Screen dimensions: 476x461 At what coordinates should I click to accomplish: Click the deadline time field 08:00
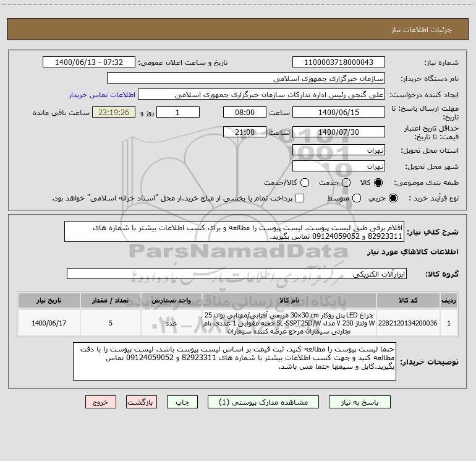[245, 112]
